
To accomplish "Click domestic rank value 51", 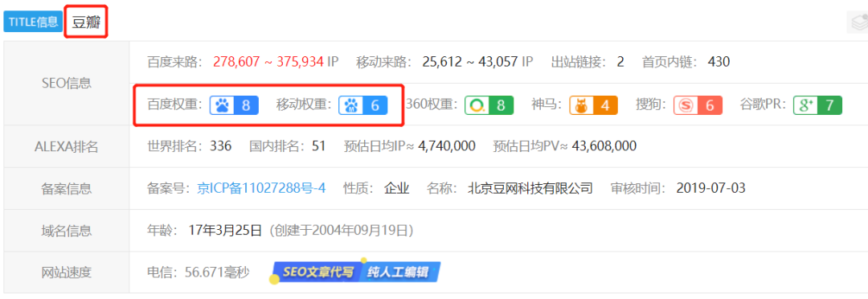I will click(318, 146).
